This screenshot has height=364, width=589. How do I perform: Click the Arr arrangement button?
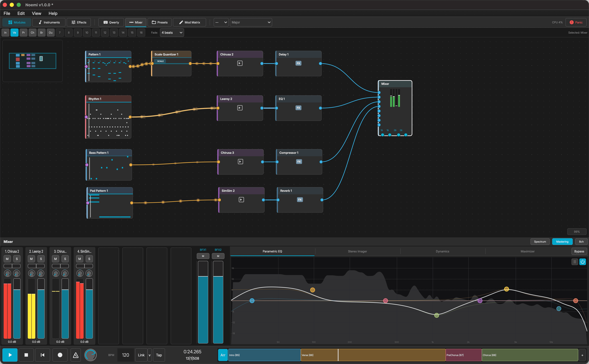click(223, 355)
